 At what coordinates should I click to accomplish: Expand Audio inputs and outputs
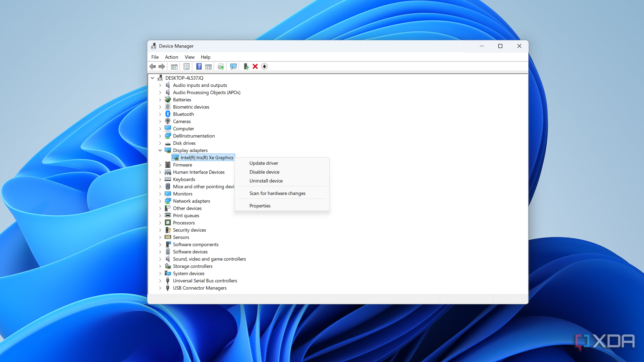(x=160, y=85)
